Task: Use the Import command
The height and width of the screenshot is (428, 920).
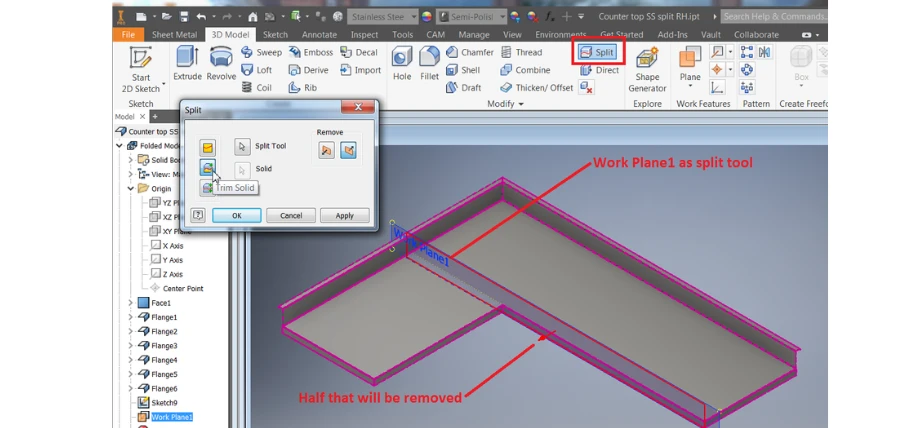Action: click(x=360, y=70)
